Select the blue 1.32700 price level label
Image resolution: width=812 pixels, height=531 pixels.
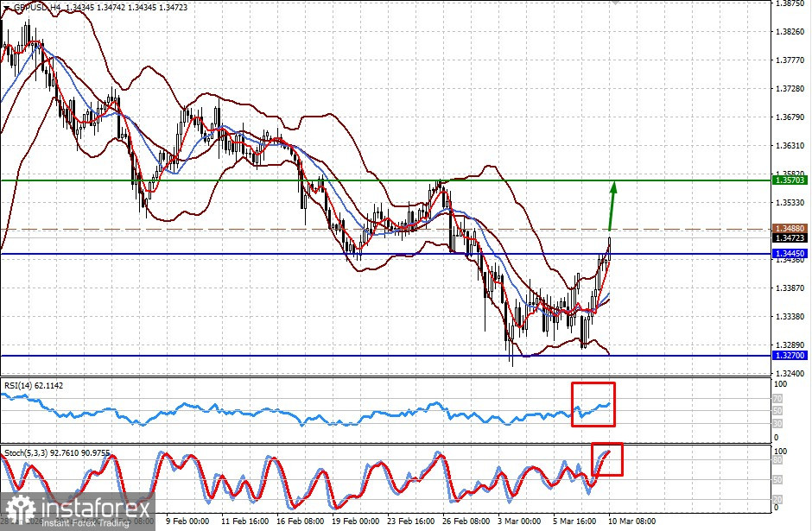pyautogui.click(x=790, y=356)
